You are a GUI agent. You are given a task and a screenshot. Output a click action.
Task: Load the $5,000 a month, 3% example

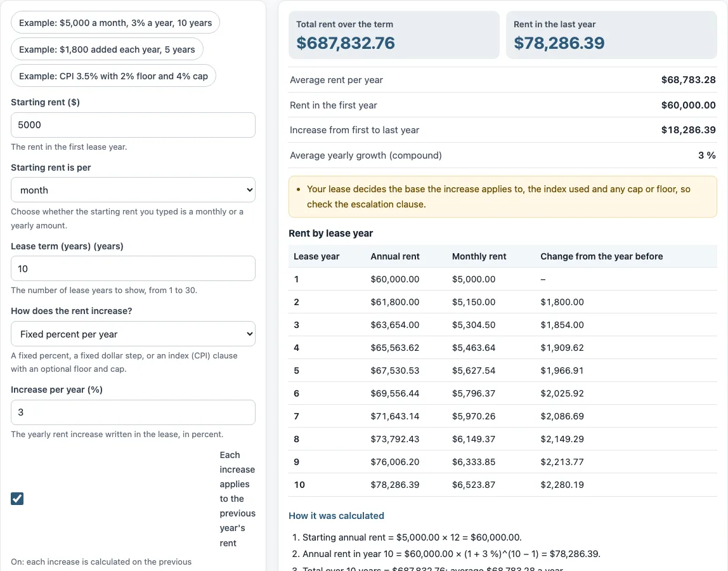click(115, 23)
